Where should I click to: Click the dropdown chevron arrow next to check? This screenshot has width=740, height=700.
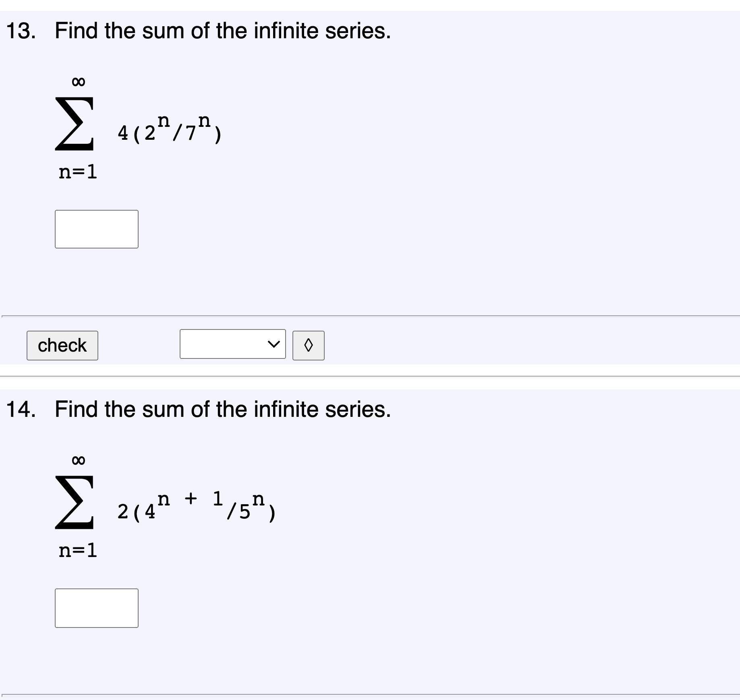point(274,344)
